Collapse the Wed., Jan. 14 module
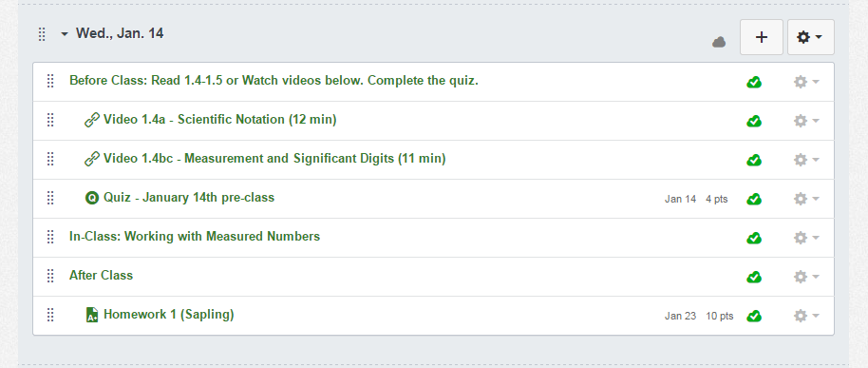 tap(65, 34)
